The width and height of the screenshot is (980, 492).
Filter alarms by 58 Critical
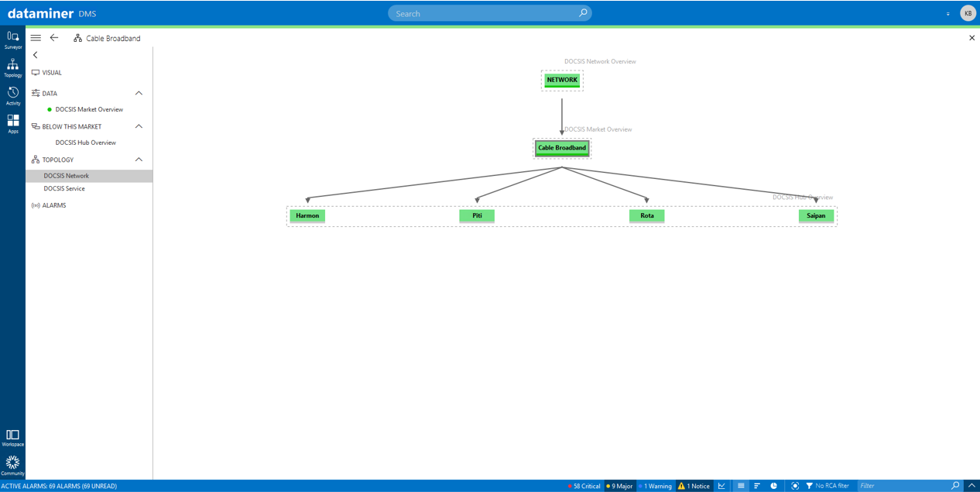pyautogui.click(x=584, y=486)
